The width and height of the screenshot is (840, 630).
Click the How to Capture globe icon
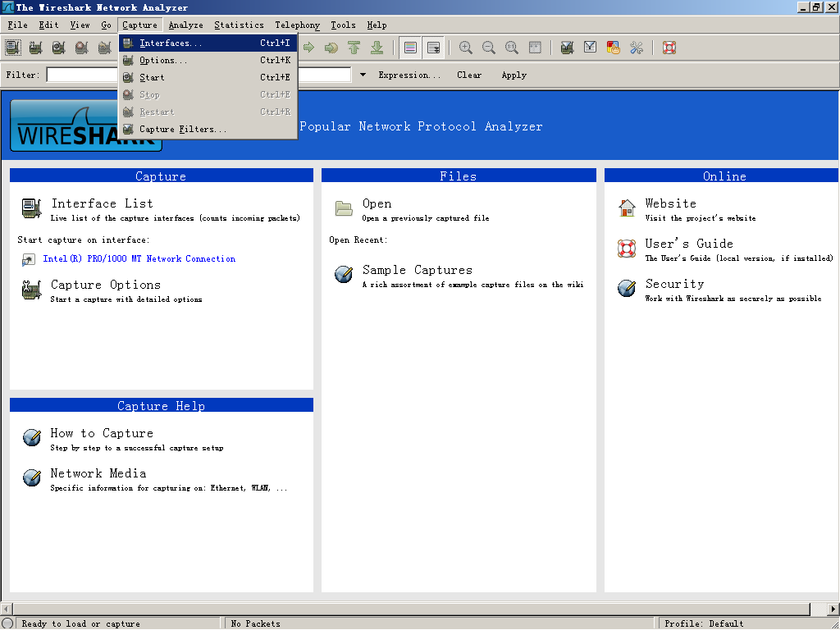point(32,437)
